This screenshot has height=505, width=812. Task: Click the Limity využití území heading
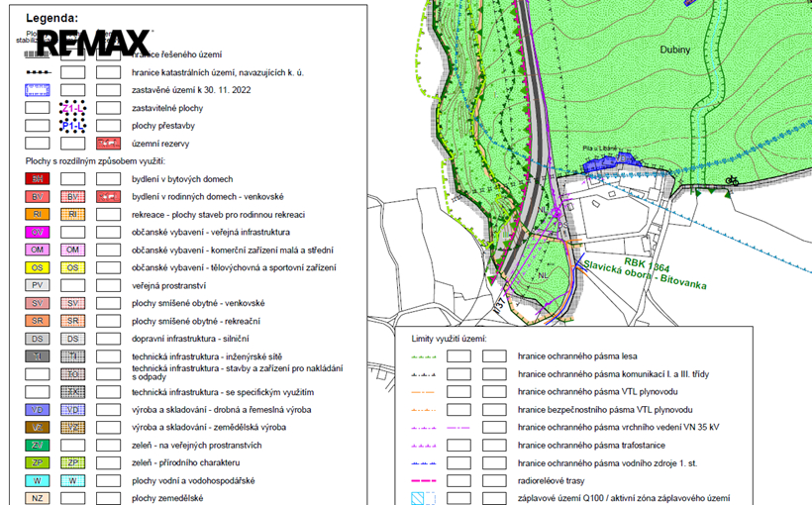point(449,339)
